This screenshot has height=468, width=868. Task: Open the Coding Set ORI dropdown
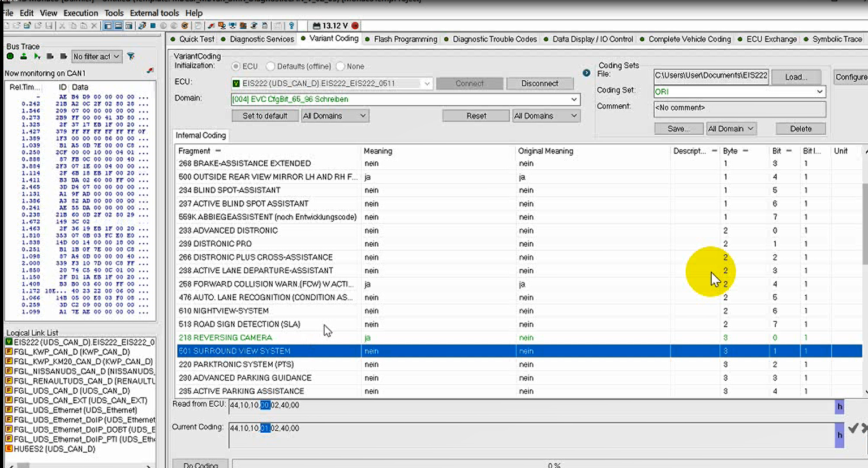[x=819, y=92]
